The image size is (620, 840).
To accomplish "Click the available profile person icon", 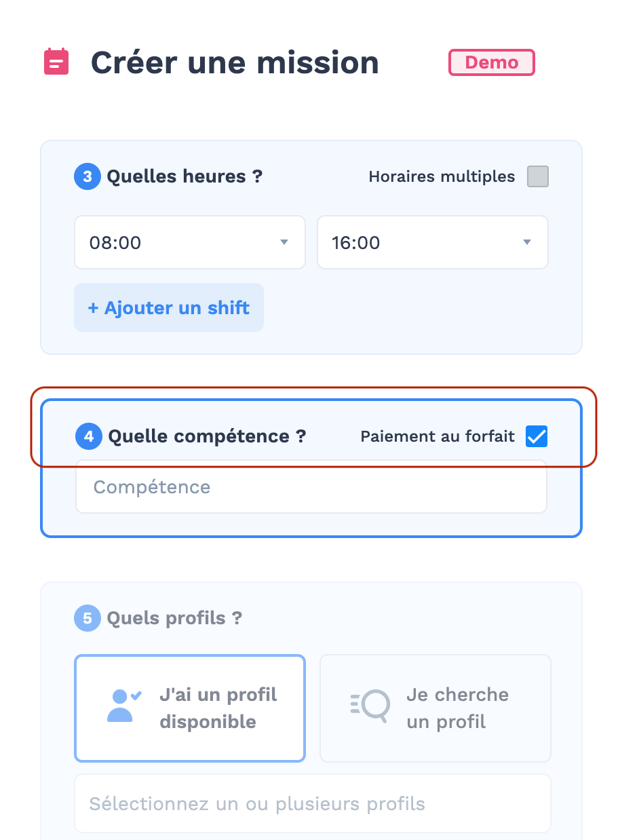I will point(123,706).
